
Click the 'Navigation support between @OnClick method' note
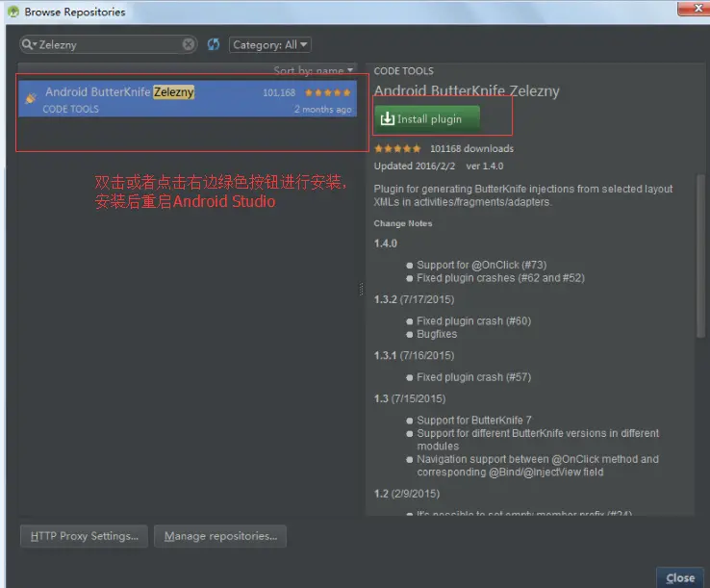(x=538, y=466)
